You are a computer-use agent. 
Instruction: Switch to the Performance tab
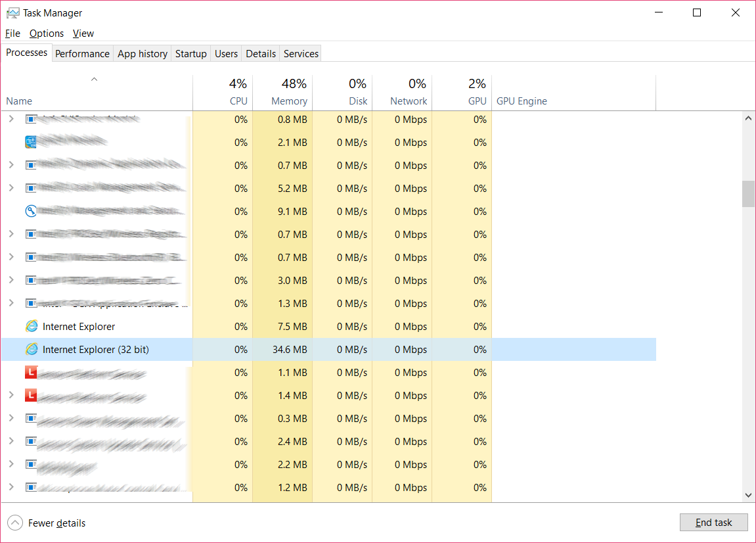coord(82,53)
